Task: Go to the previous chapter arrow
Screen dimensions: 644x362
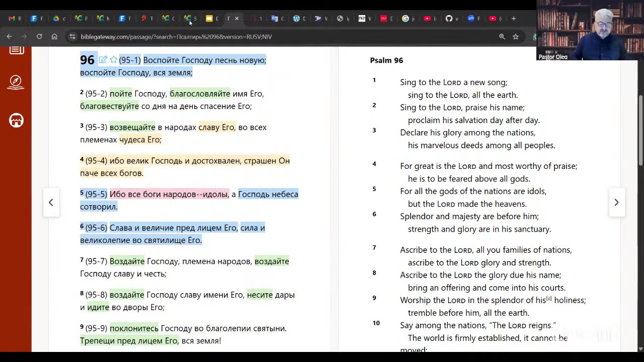Action: 51,202
